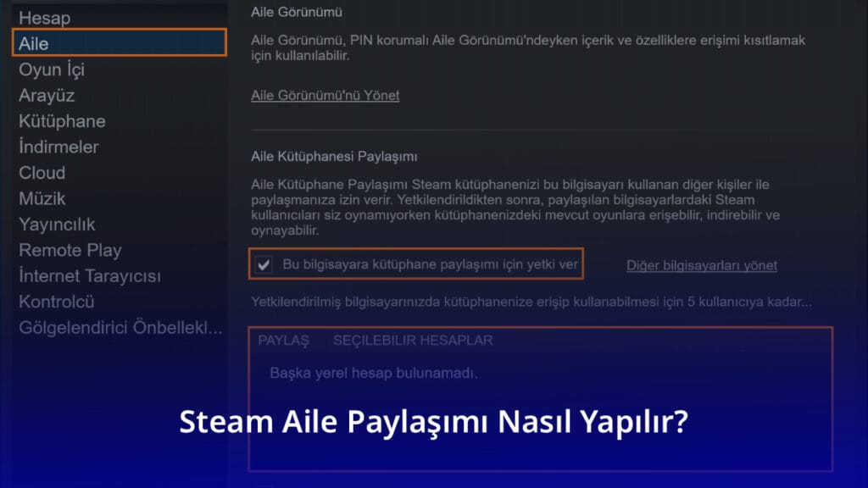Go to Remote Play settings
Image resolution: width=868 pixels, height=488 pixels.
pyautogui.click(x=70, y=250)
